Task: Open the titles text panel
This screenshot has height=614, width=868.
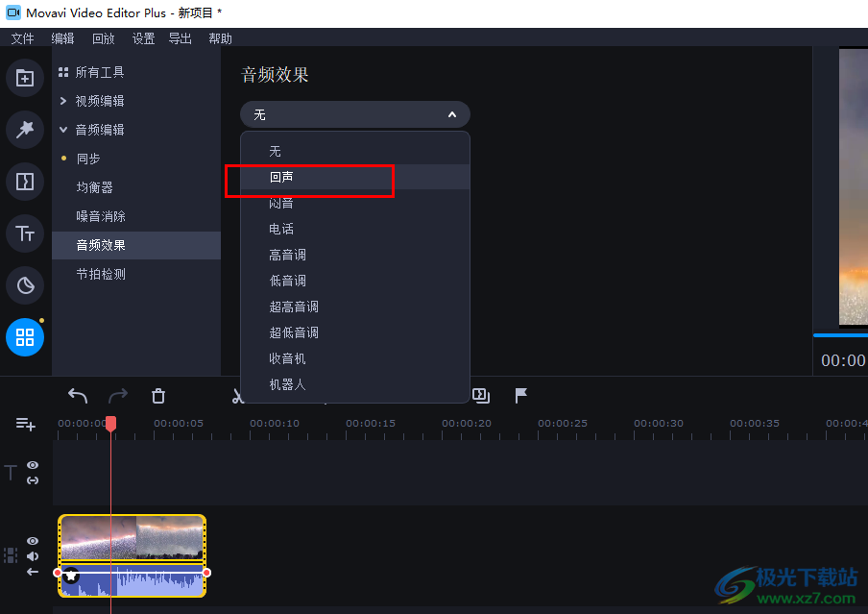Action: click(x=25, y=233)
